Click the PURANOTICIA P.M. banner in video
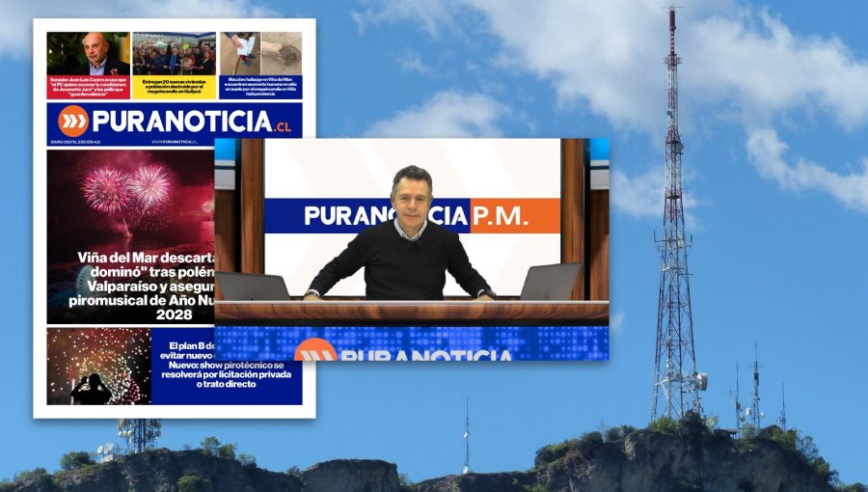 pyautogui.click(x=413, y=216)
